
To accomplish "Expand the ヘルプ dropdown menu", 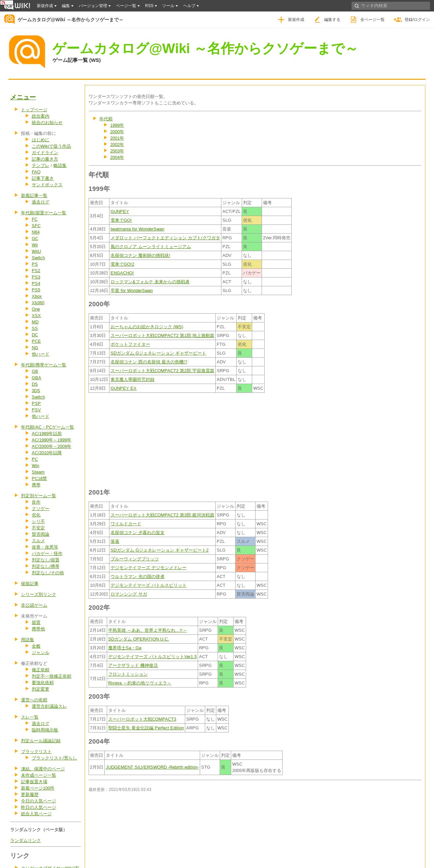I will [x=191, y=6].
